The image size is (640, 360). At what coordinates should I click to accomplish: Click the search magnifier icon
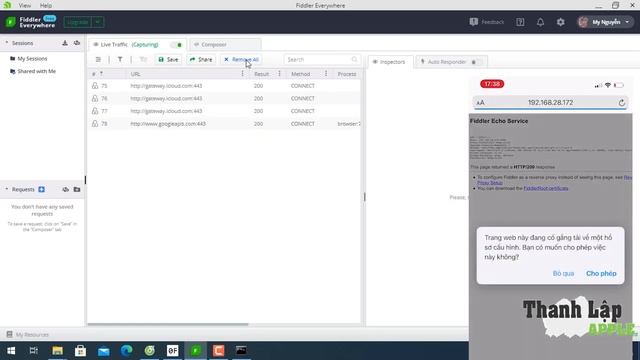point(354,60)
